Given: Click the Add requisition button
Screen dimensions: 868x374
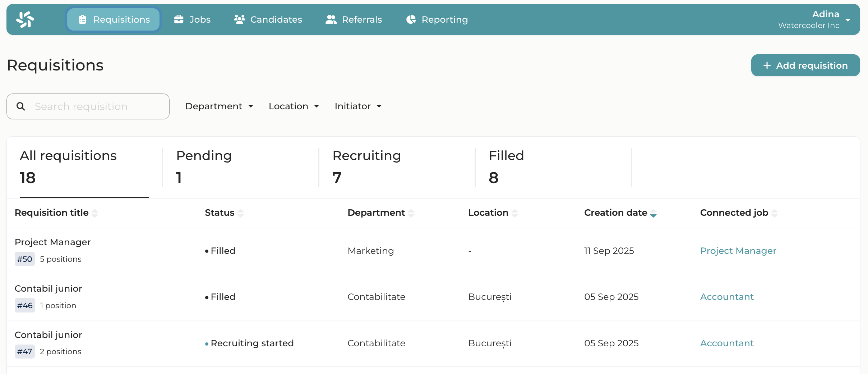Looking at the screenshot, I should (805, 65).
